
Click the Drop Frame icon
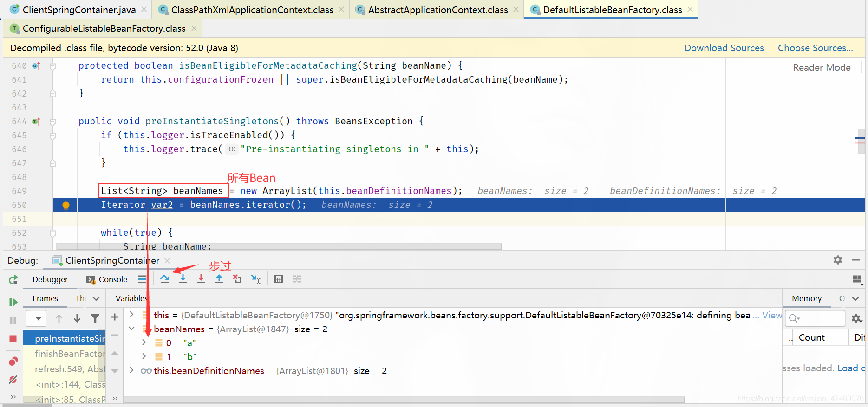coord(237,279)
